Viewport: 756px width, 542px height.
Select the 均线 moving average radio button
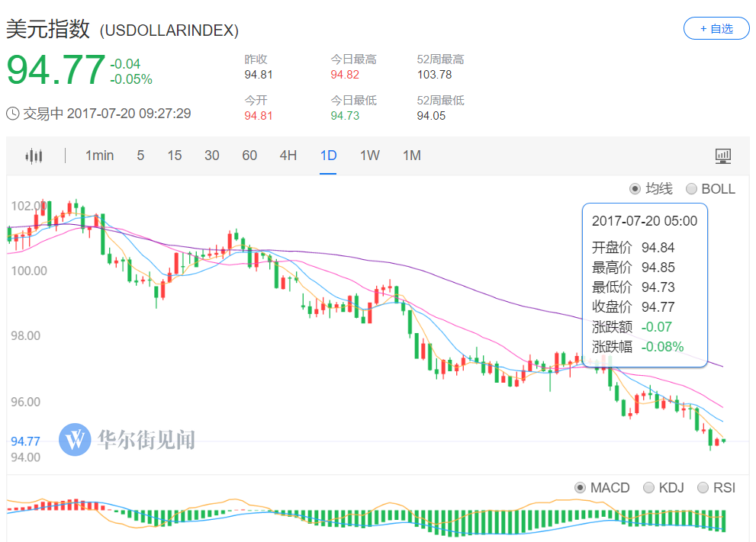coord(635,189)
